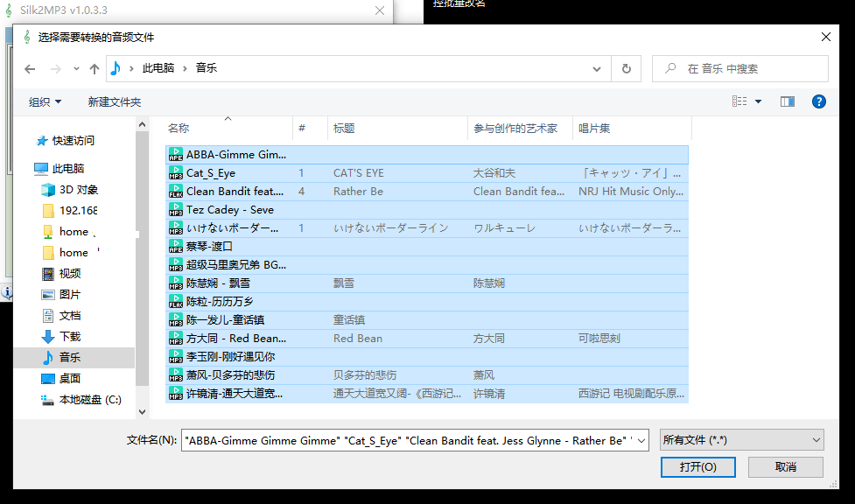Click 此电脑 in the address path
This screenshot has height=504, width=855.
(x=158, y=68)
